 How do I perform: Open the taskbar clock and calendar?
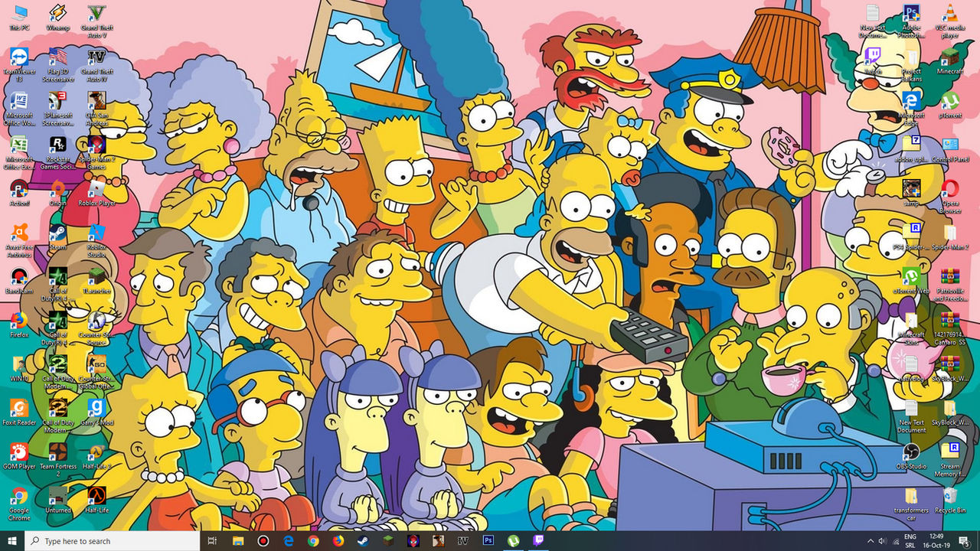tap(936, 540)
